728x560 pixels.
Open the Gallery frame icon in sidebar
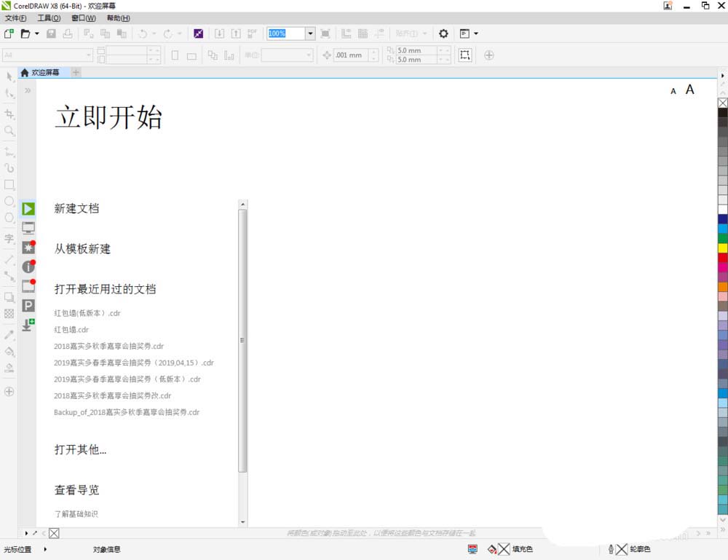click(28, 285)
